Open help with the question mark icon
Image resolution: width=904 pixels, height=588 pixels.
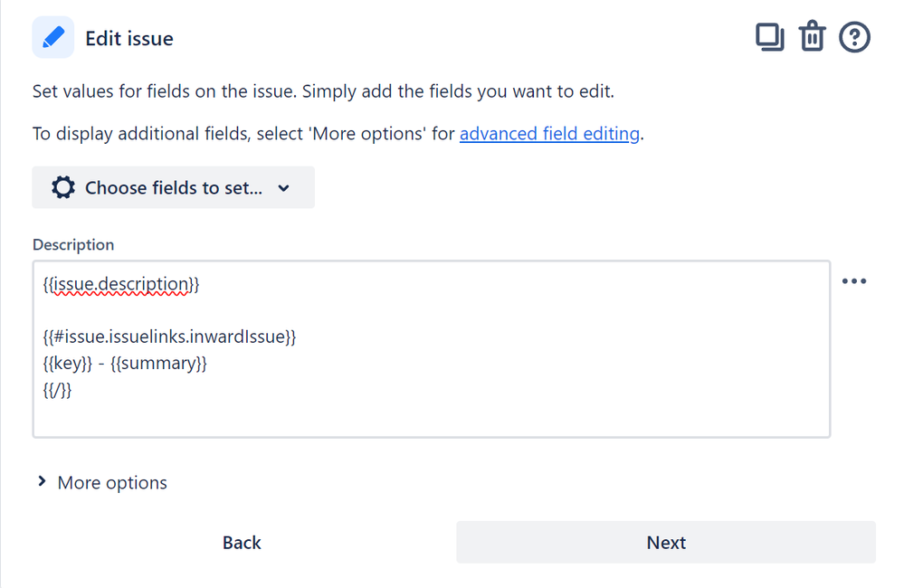point(854,37)
